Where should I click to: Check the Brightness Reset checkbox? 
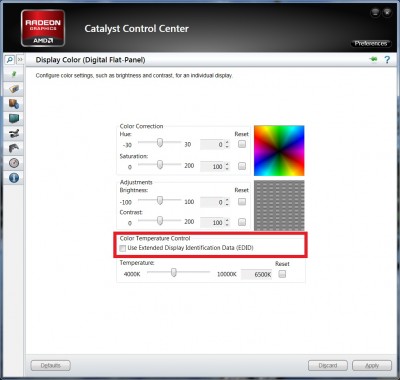[x=242, y=202]
